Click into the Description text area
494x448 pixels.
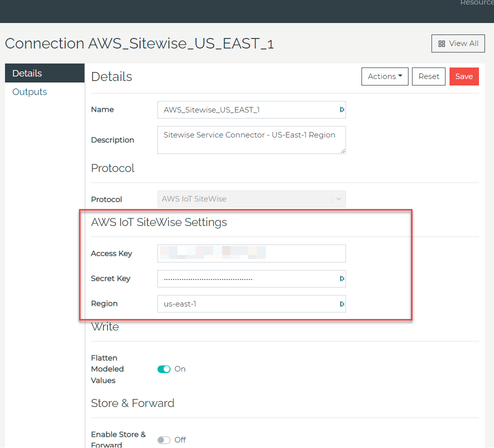[x=251, y=140]
